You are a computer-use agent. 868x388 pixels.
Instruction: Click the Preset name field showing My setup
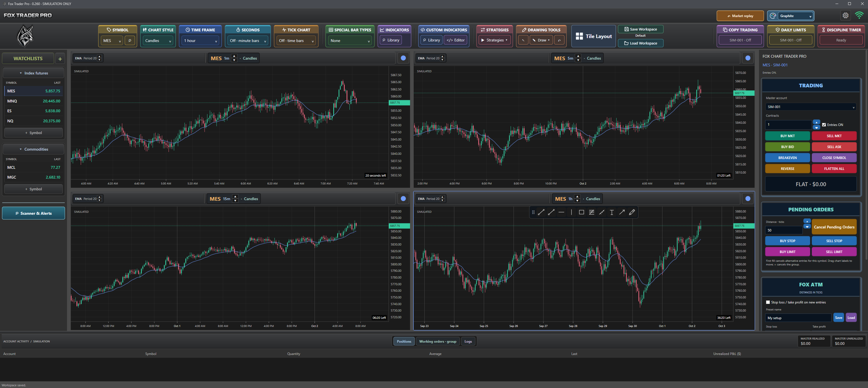(798, 318)
